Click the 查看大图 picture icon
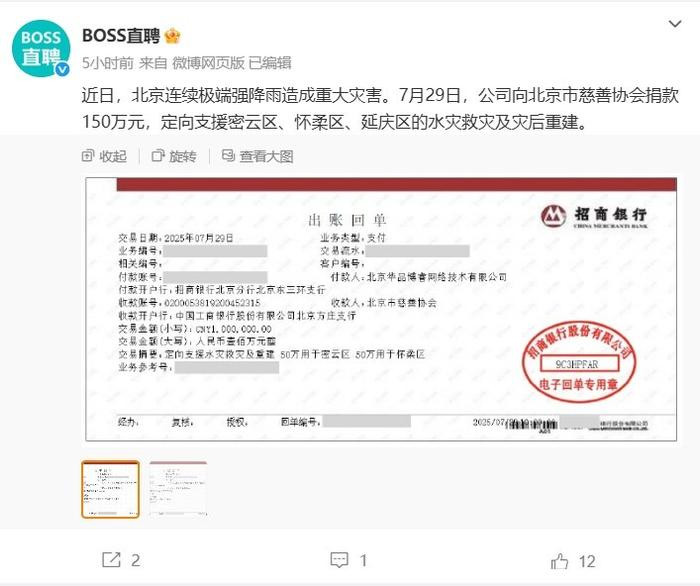The width and height of the screenshot is (700, 586). 228,155
